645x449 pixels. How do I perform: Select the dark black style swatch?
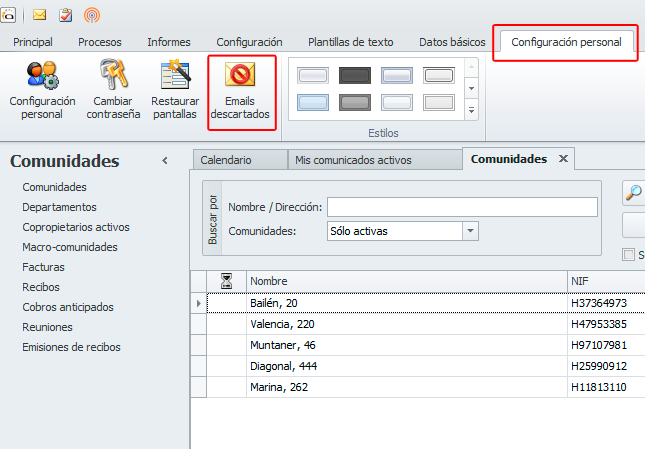[x=355, y=76]
